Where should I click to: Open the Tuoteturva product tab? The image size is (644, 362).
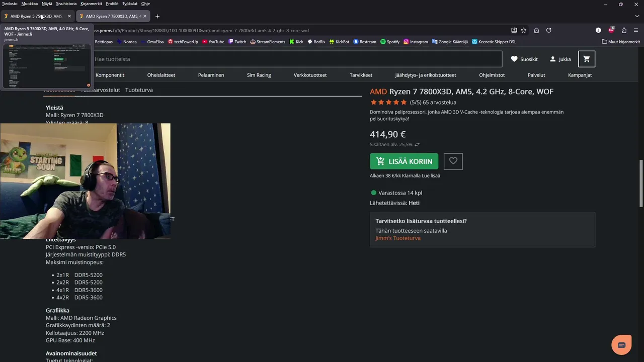pyautogui.click(x=139, y=90)
